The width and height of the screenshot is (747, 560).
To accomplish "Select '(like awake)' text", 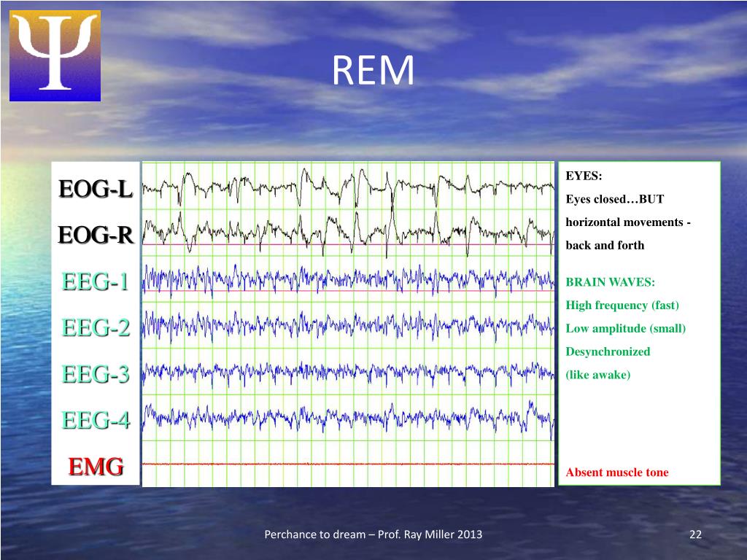I will pos(598,375).
